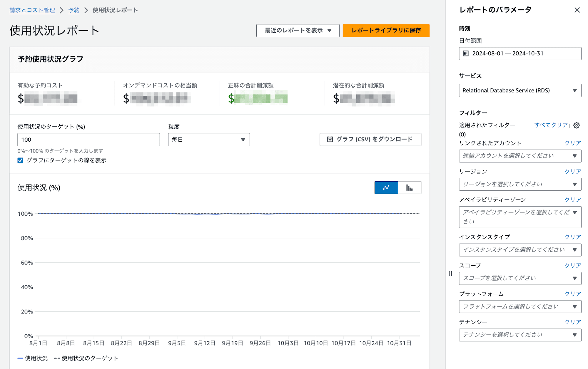This screenshot has height=369, width=588.
Task: Close the report parameters panel
Action: click(577, 10)
